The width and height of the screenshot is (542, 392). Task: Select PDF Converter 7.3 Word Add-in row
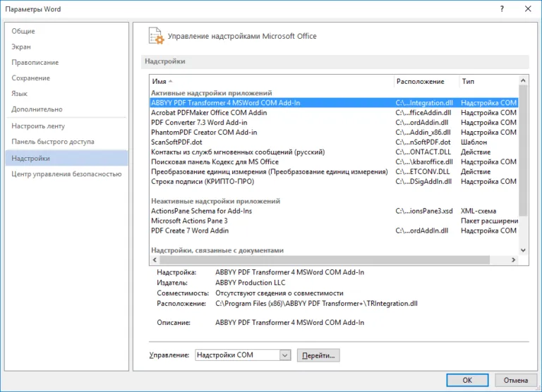point(334,123)
